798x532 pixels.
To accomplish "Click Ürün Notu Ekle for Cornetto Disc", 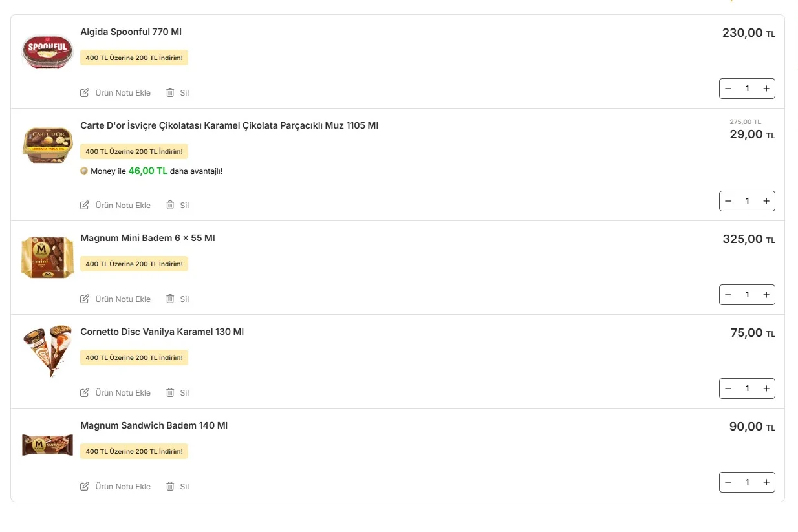I will pyautogui.click(x=123, y=392).
